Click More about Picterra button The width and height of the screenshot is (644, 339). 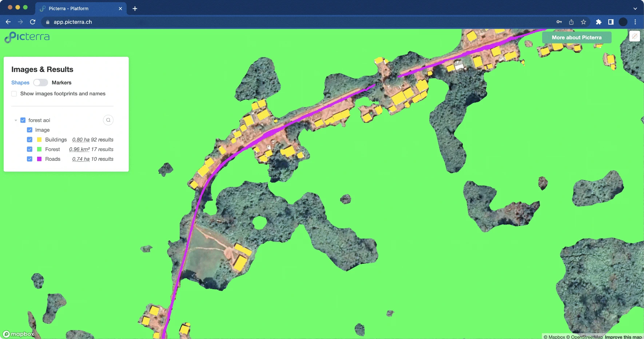tap(577, 37)
